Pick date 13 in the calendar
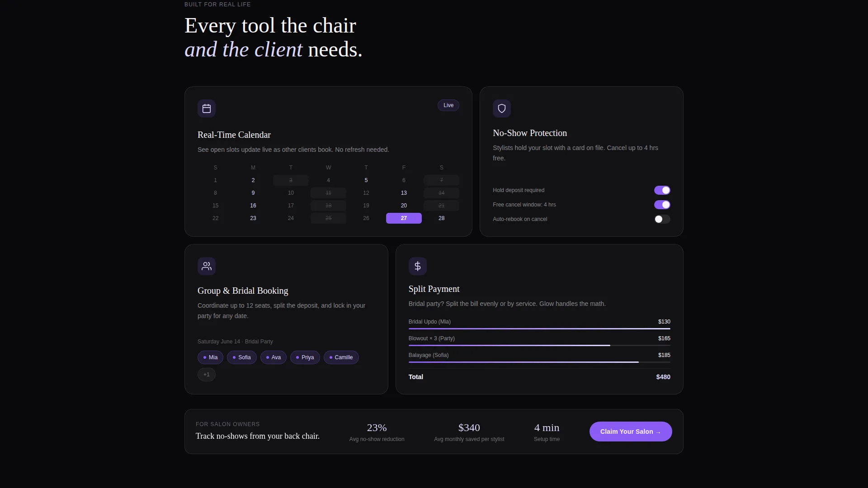868x488 pixels. click(404, 193)
